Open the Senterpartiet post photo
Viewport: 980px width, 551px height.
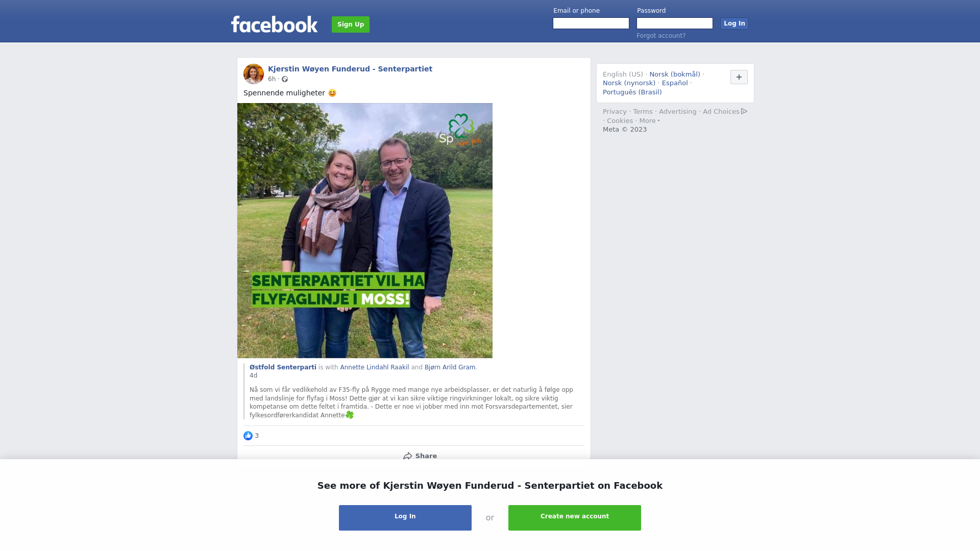click(x=365, y=231)
